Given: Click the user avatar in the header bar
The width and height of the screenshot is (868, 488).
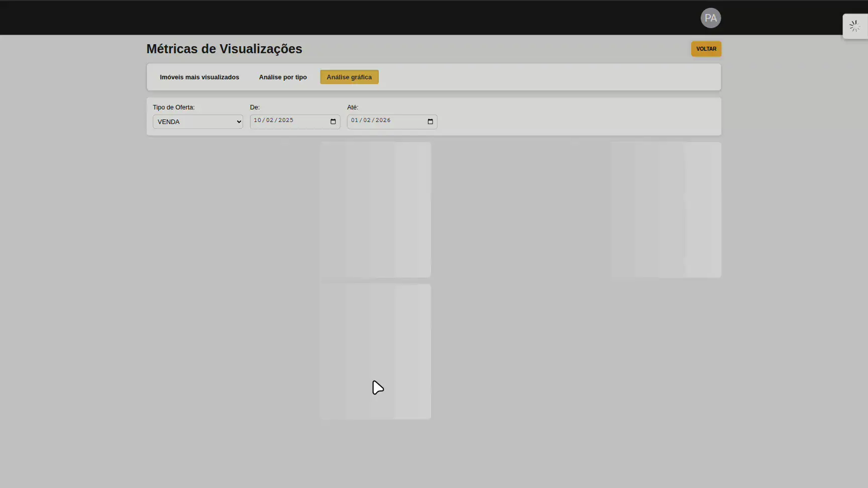Looking at the screenshot, I should 711,18.
